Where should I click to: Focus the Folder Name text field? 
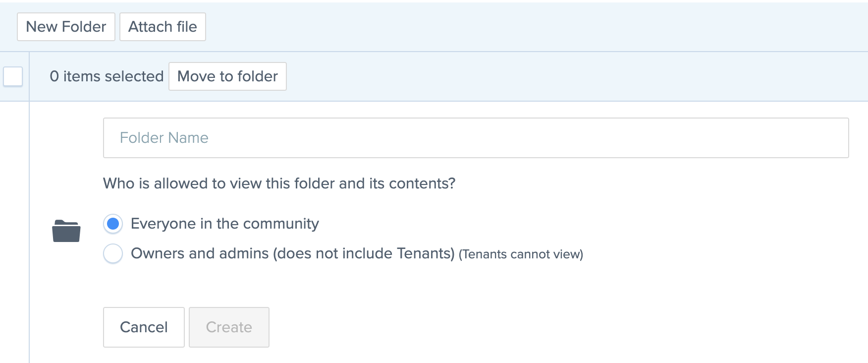click(x=476, y=138)
